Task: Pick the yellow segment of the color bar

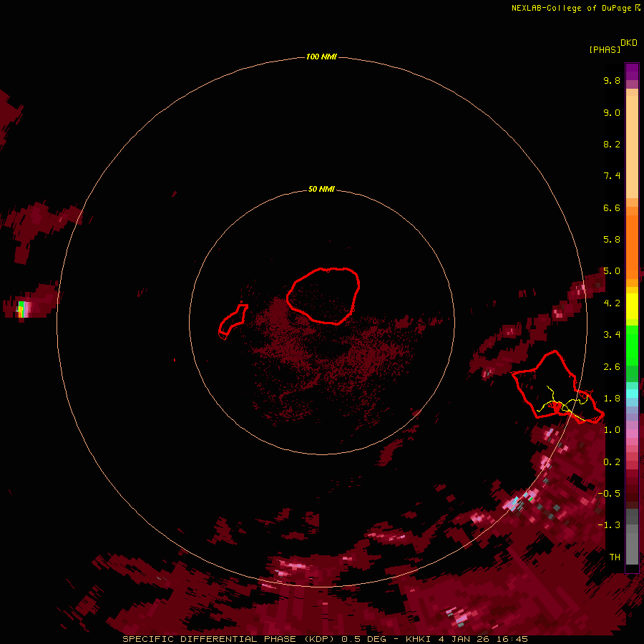Action: (632, 306)
